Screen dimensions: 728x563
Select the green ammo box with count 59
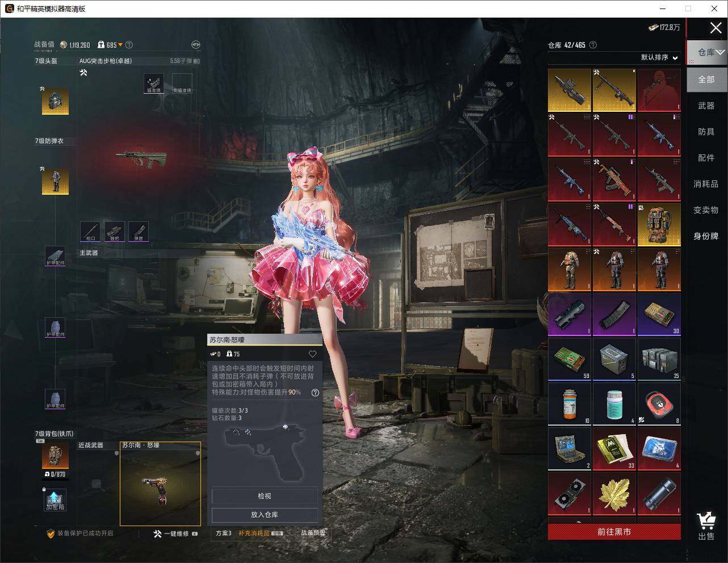click(x=570, y=359)
